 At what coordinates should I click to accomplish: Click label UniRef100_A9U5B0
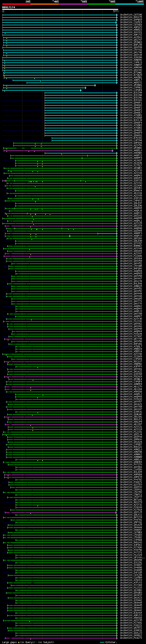131,153
